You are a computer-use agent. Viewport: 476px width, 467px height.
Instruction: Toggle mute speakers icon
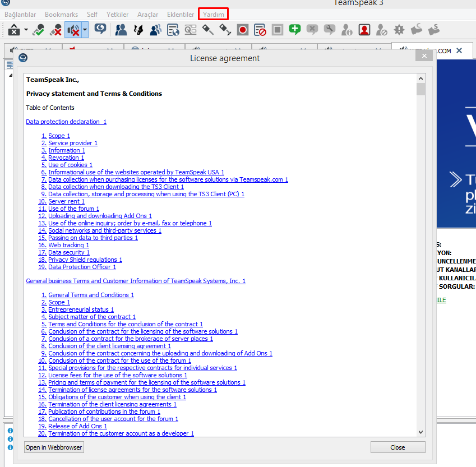[x=73, y=30]
